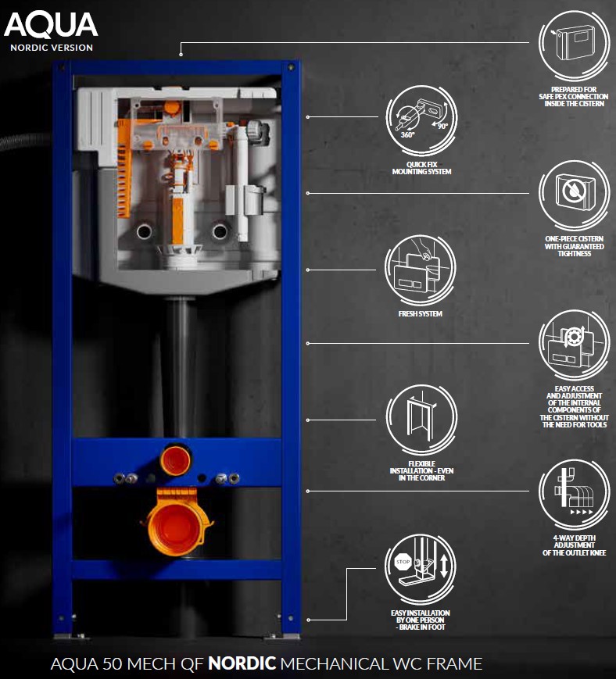Click the grey cistern fill valve knob
The image size is (616, 679).
pos(258,131)
